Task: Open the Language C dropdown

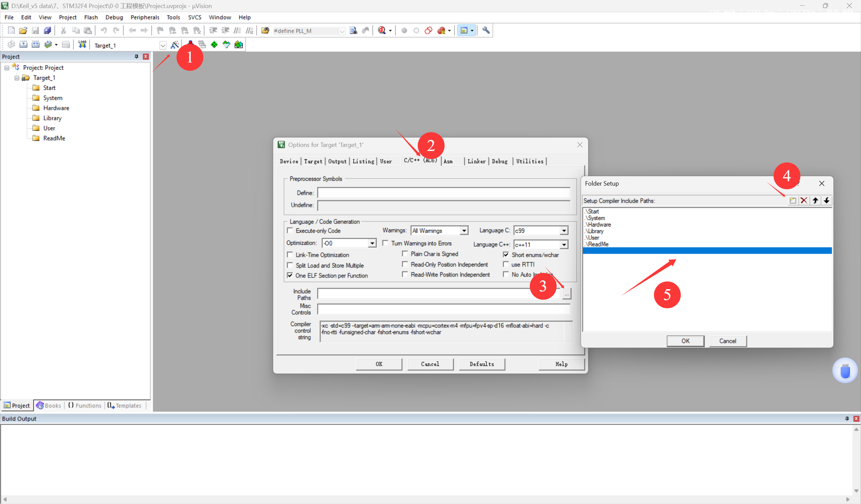Action: point(564,231)
